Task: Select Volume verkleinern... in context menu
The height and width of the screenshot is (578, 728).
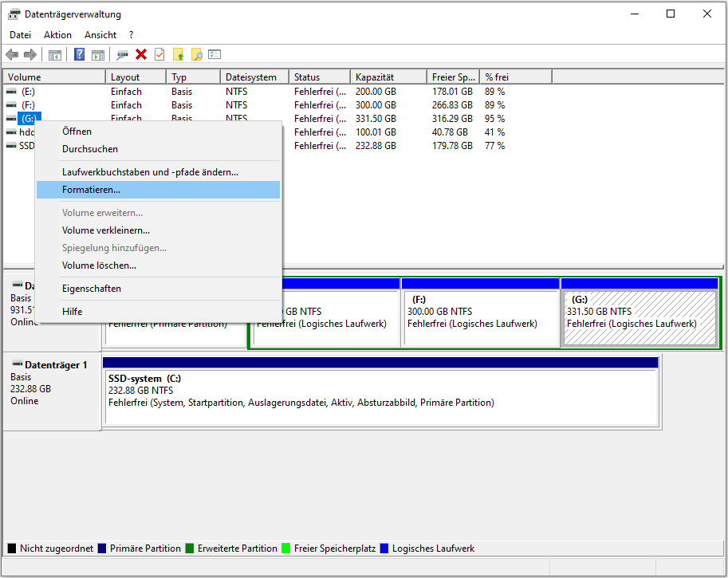Action: coord(105,230)
